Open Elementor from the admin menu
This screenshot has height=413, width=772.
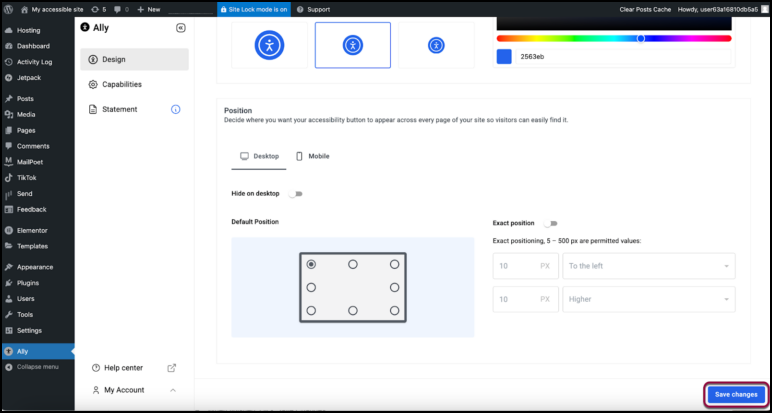(32, 230)
